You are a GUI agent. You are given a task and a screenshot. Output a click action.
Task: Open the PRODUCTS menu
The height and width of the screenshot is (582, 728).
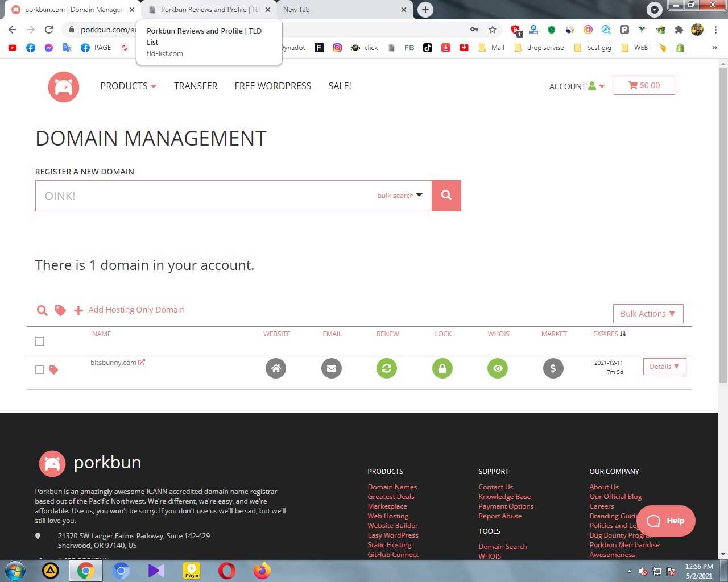pos(128,86)
